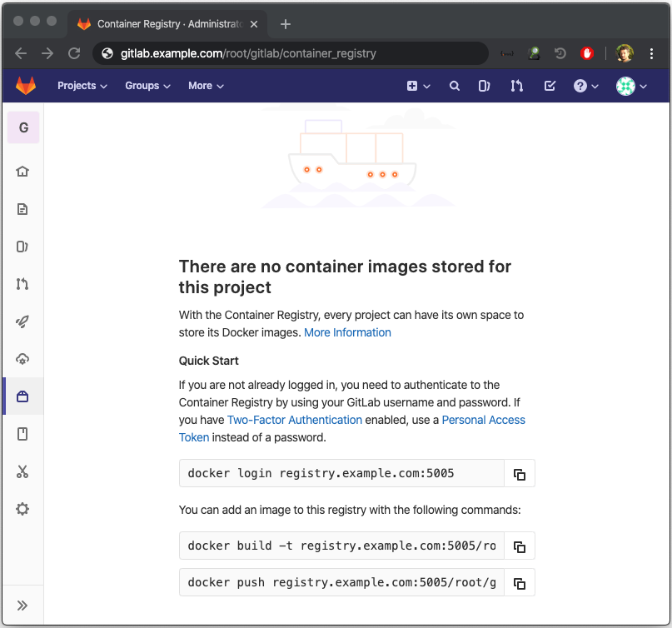Open the project Home overview

pyautogui.click(x=22, y=171)
